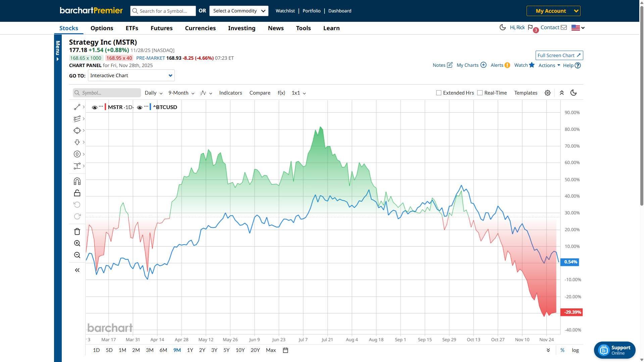Delete drawings with the trash icon

(x=77, y=231)
